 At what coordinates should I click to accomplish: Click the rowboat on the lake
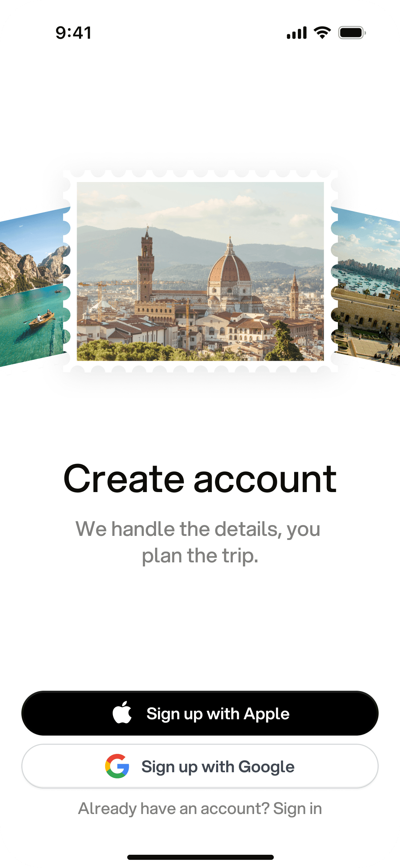(41, 319)
